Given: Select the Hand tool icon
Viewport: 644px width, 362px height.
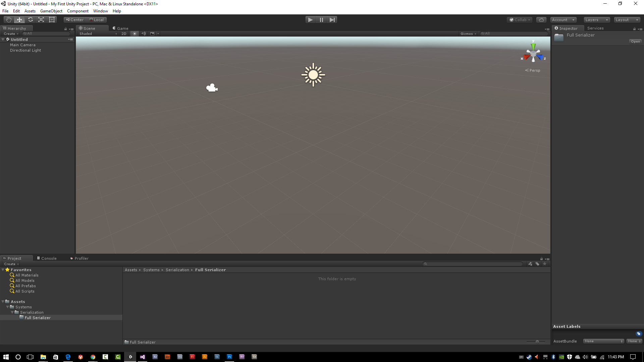Looking at the screenshot, I should pos(8,19).
